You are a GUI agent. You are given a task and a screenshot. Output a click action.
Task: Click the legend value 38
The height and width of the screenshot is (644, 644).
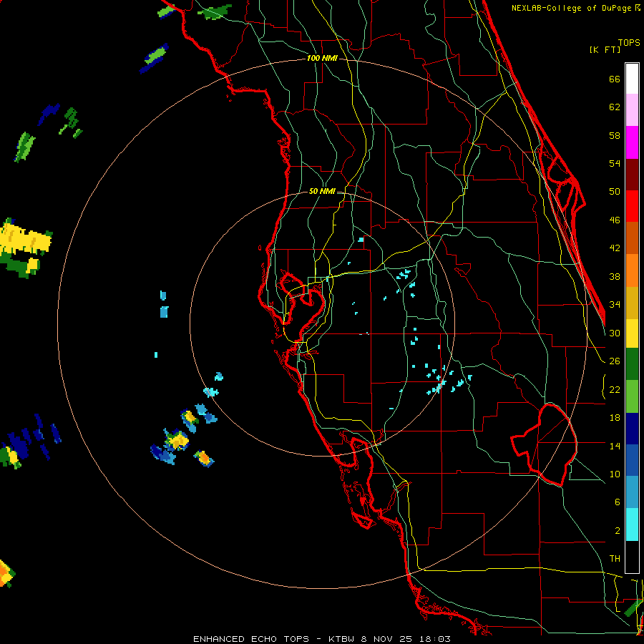click(x=615, y=276)
